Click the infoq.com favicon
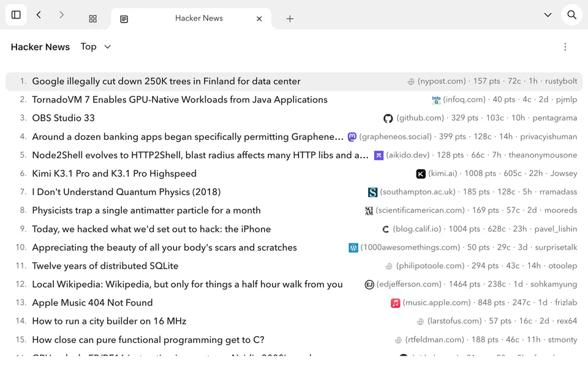Image resolution: width=588 pixels, height=368 pixels. (436, 100)
